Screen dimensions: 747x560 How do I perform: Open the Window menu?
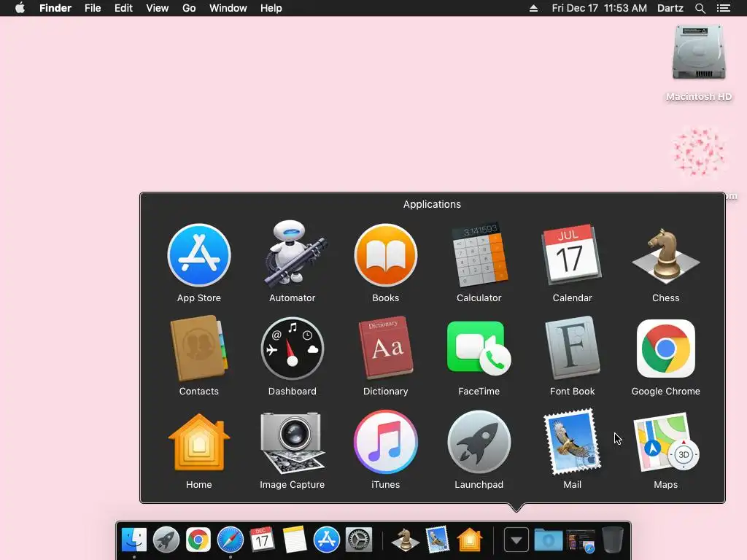(x=228, y=8)
